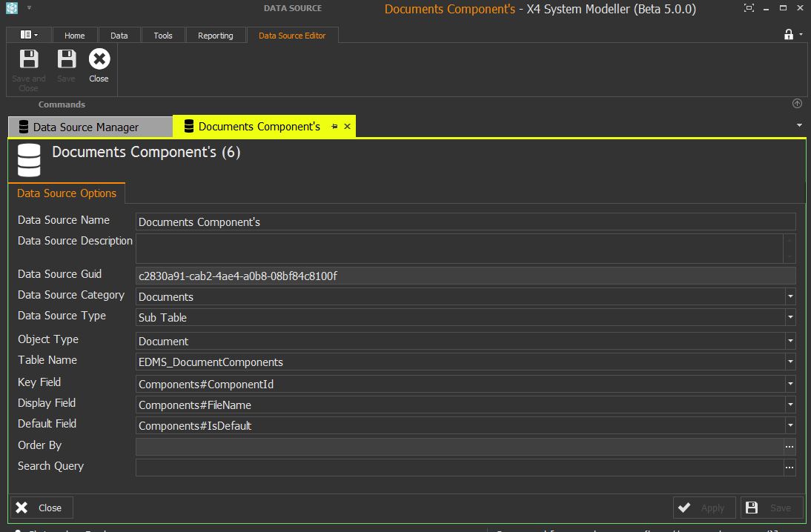Expand the Table Name dropdown
The height and width of the screenshot is (532, 811).
[x=790, y=362]
